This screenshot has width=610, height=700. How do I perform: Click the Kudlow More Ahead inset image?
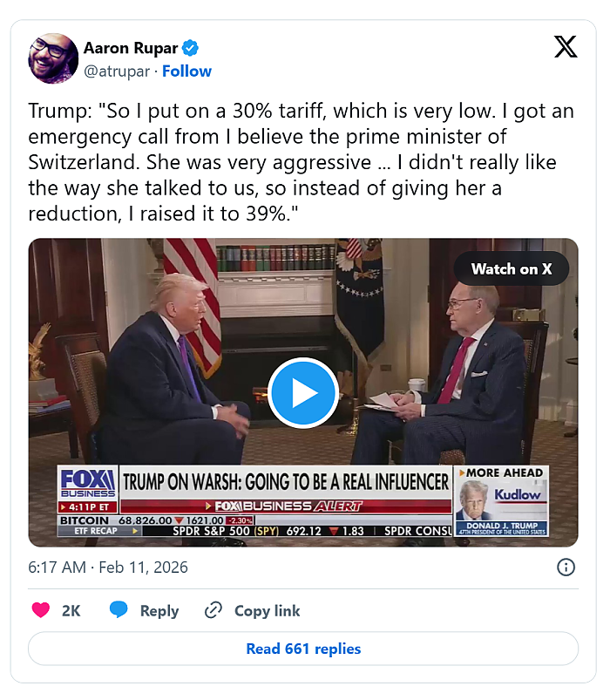[502, 501]
